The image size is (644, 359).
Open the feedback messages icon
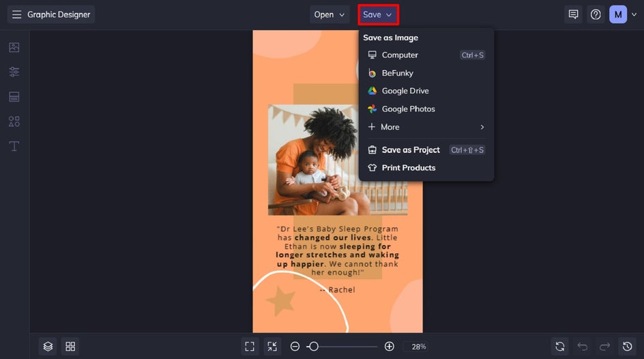[573, 15]
